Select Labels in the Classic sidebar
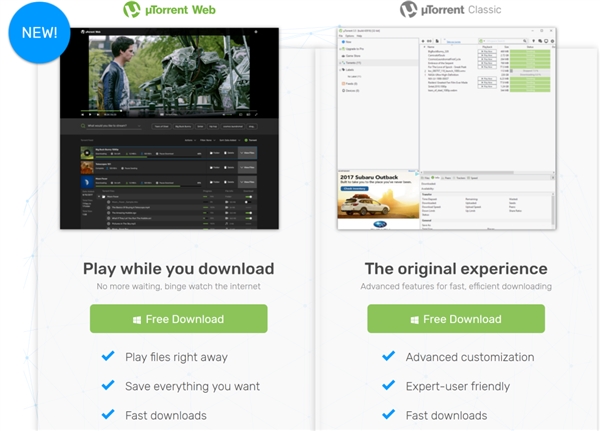The height and width of the screenshot is (431, 600). 348,70
